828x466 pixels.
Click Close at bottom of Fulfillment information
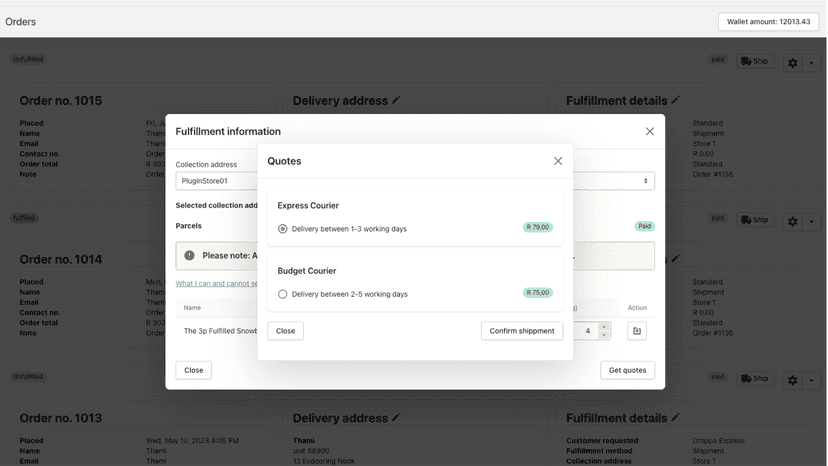coord(193,370)
